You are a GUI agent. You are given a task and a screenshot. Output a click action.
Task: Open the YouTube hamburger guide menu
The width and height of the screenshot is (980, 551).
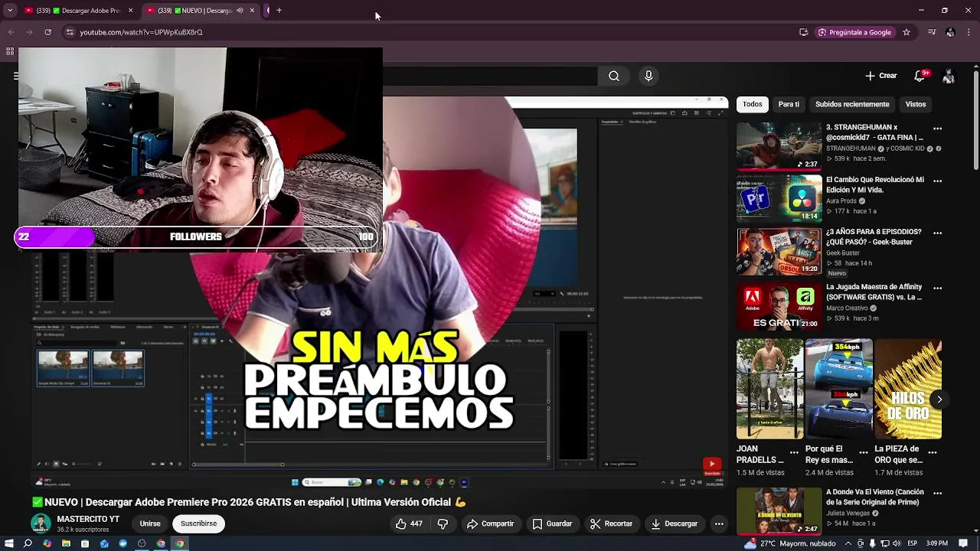pyautogui.click(x=16, y=76)
